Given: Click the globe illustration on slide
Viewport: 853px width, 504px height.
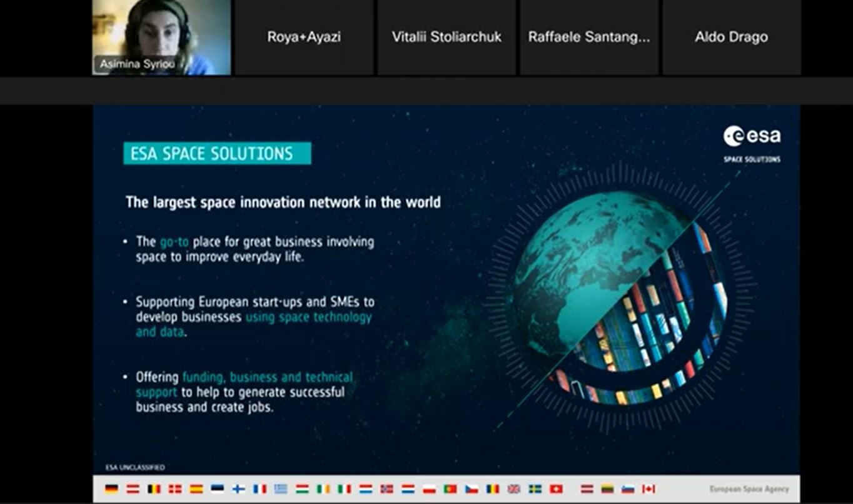Looking at the screenshot, I should click(x=620, y=299).
